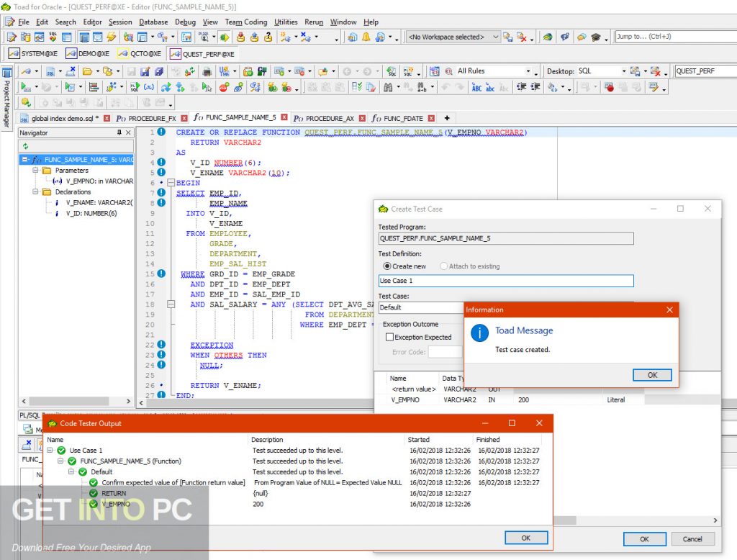Open the Desktop SQL dropdown
The height and width of the screenshot is (560, 737).
[624, 71]
